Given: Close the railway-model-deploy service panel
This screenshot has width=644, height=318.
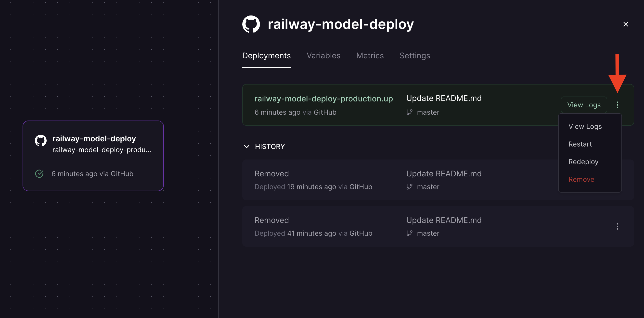Looking at the screenshot, I should 626,24.
